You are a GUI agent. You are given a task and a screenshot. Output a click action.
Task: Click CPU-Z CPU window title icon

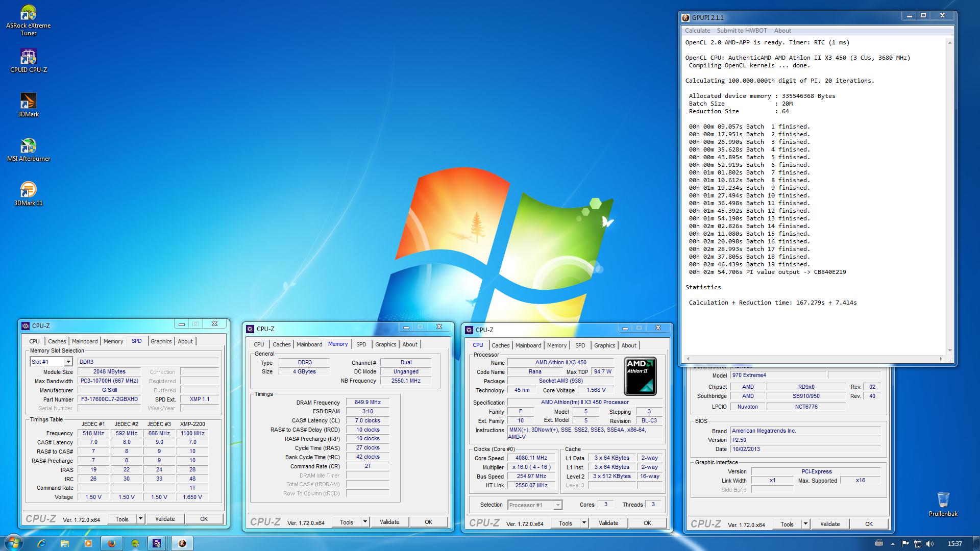click(x=469, y=330)
